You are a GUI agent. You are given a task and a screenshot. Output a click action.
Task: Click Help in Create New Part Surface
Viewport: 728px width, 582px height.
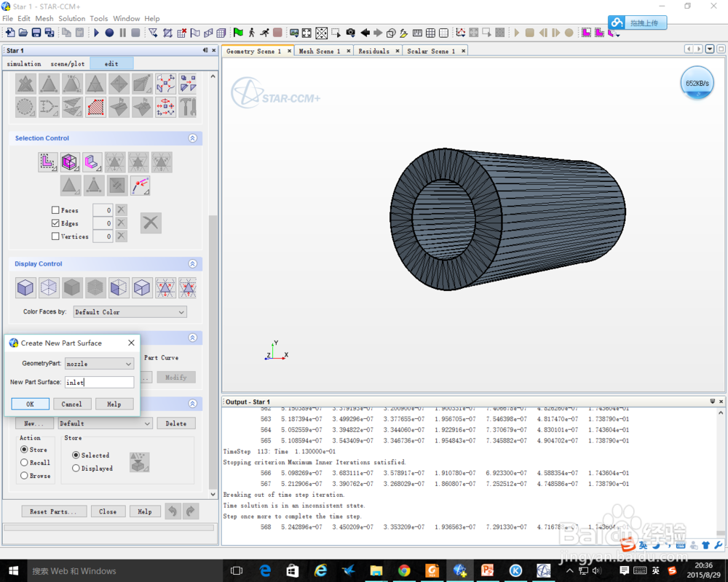point(114,404)
